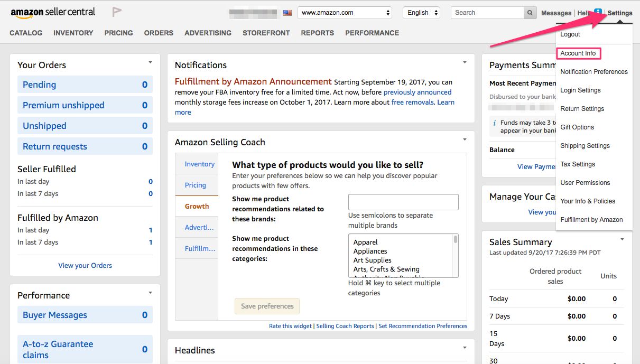This screenshot has height=364, width=640.
Task: Choose Your Info & Policies menu item
Action: pos(588,201)
